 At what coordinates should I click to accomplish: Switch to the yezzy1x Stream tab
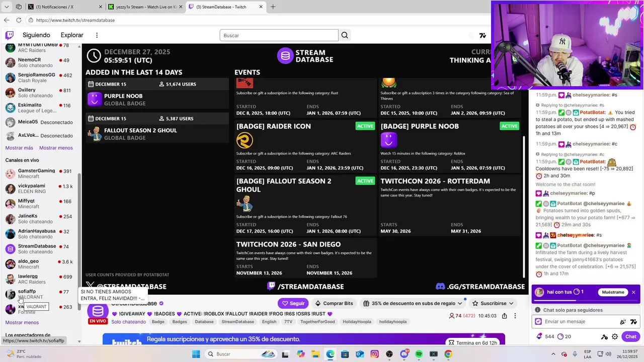tap(146, 7)
